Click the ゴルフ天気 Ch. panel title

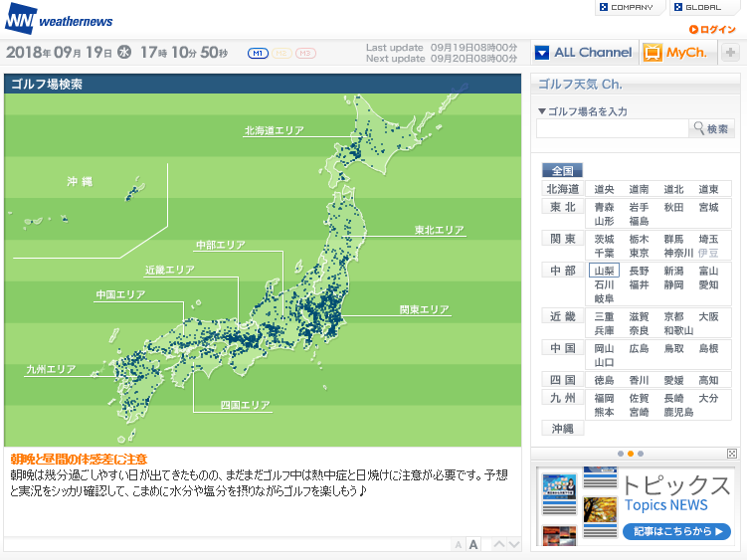coord(580,85)
